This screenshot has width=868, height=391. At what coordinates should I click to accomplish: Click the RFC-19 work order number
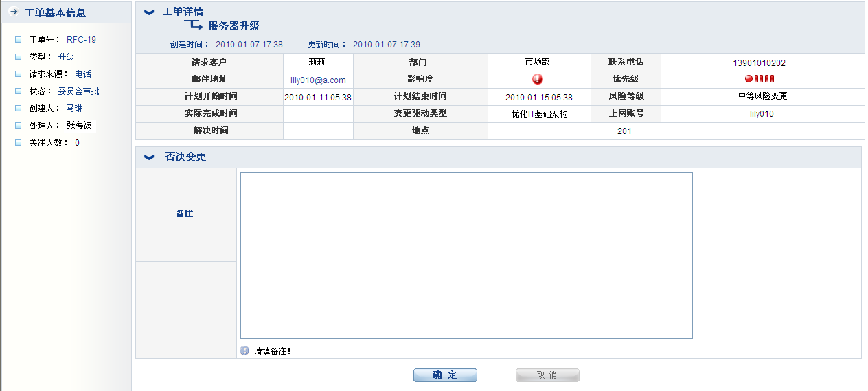click(81, 40)
